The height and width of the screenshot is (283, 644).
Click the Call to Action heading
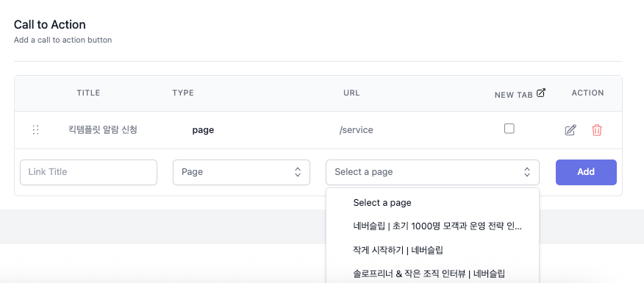[x=50, y=25]
